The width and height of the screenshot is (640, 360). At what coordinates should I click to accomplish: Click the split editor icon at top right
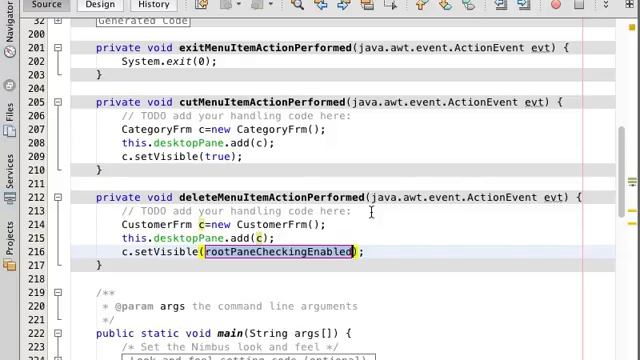pos(629,4)
